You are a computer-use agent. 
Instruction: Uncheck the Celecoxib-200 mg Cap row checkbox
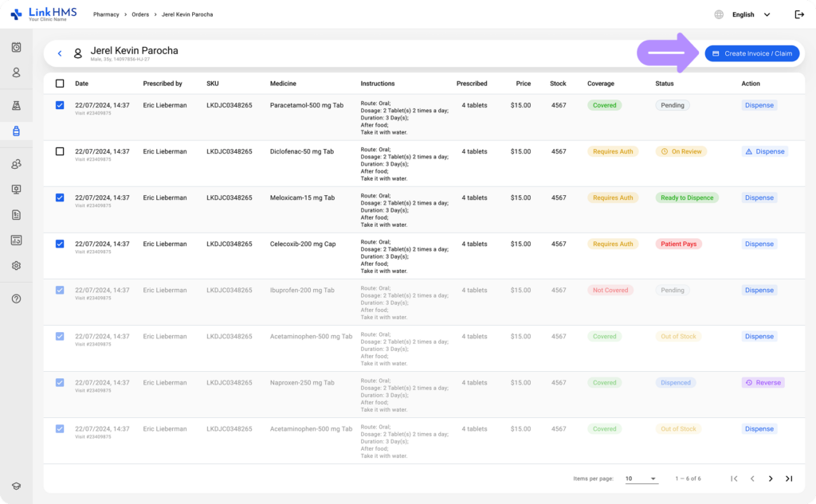pos(60,244)
